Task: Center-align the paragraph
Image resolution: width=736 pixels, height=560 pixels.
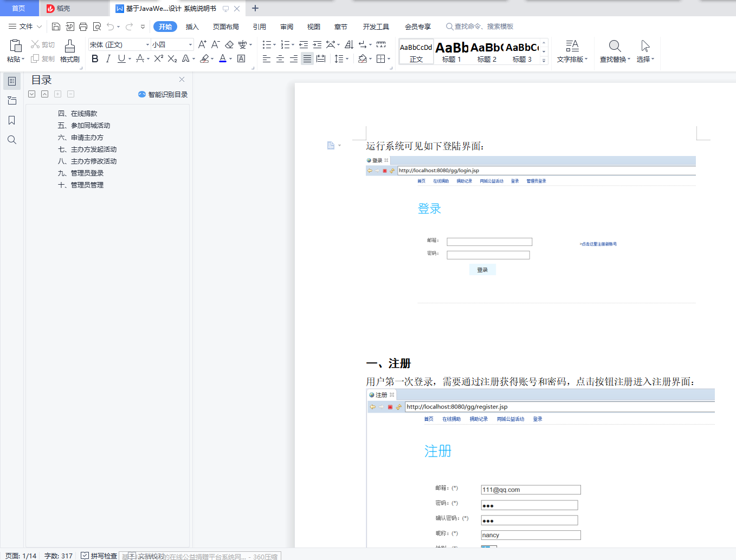Action: (x=280, y=58)
